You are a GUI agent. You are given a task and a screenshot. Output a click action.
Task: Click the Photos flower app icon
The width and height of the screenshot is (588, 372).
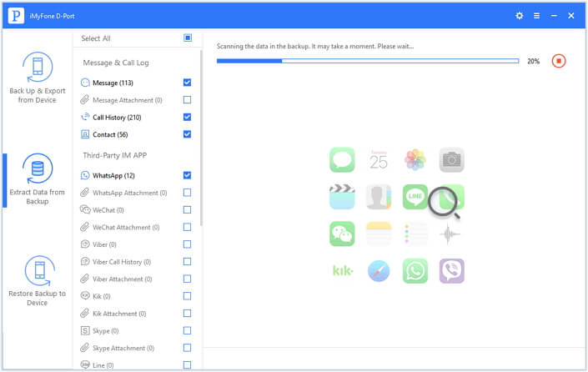[x=415, y=160]
